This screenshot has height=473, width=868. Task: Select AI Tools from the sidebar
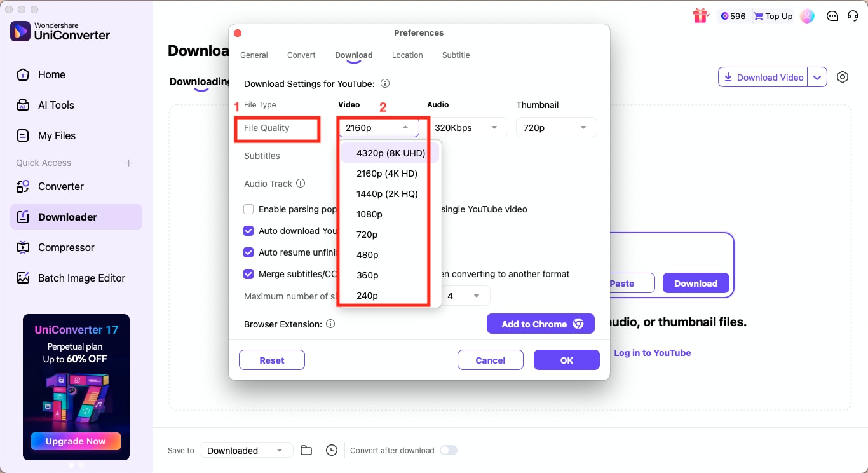coord(57,105)
